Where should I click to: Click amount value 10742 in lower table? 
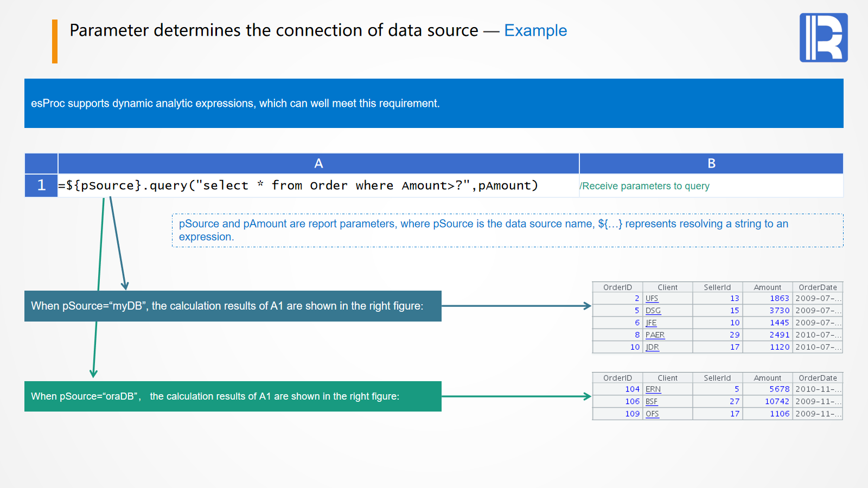777,401
